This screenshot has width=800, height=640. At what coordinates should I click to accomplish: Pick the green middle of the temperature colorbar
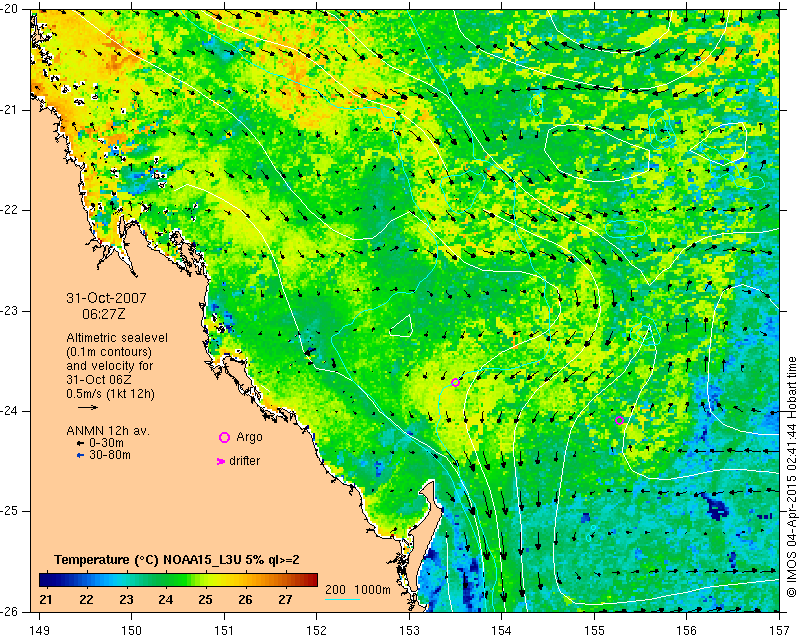pos(178,580)
